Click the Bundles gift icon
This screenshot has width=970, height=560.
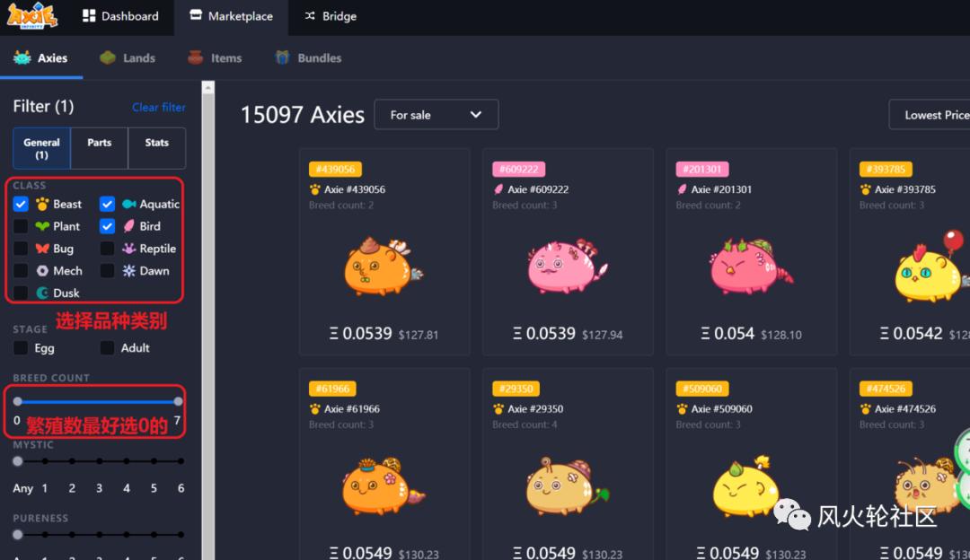click(x=282, y=57)
